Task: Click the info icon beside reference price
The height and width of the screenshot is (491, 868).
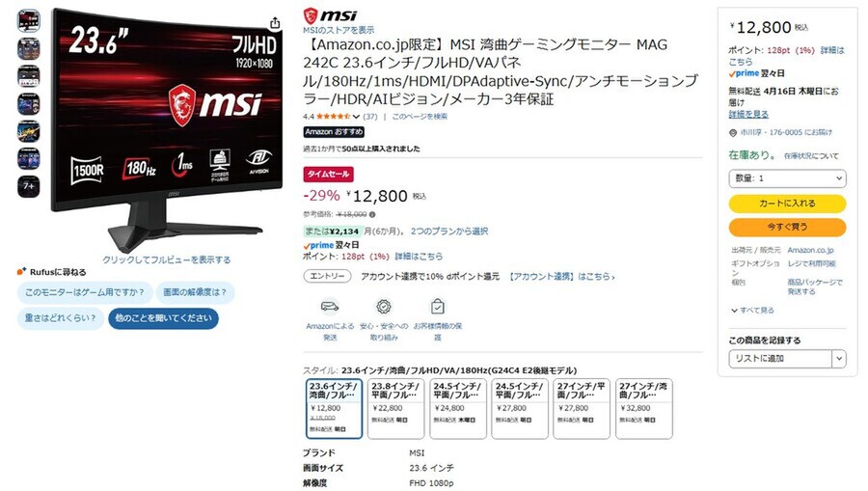Action: pyautogui.click(x=372, y=215)
